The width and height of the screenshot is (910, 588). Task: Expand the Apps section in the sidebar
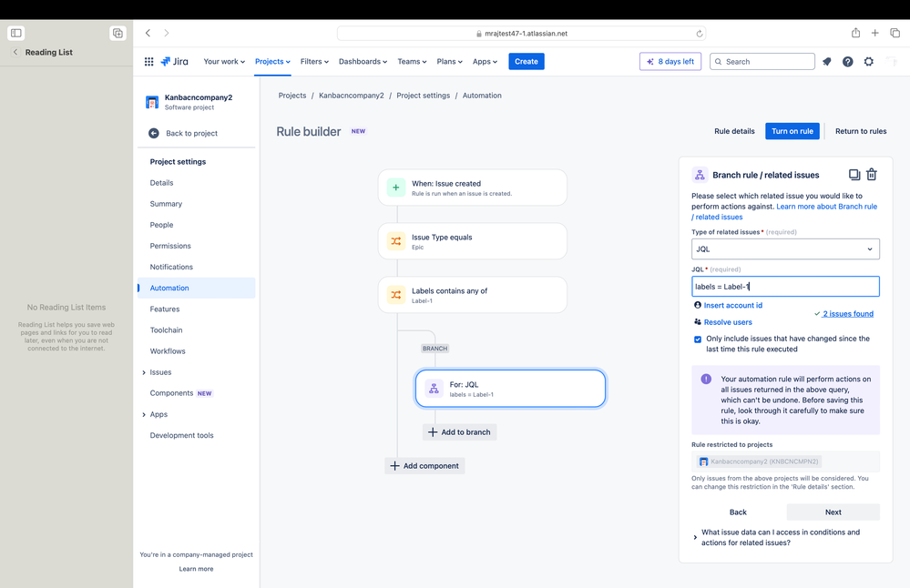[x=144, y=415]
